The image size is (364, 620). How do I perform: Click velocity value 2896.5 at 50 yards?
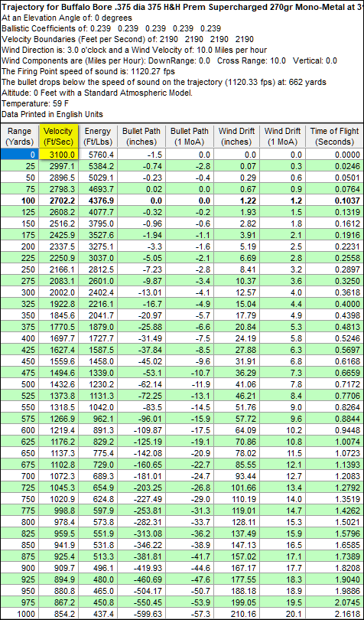point(60,178)
